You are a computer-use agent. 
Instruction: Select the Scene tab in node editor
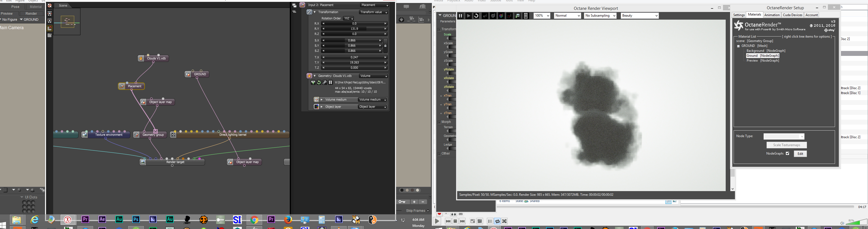tap(63, 5)
